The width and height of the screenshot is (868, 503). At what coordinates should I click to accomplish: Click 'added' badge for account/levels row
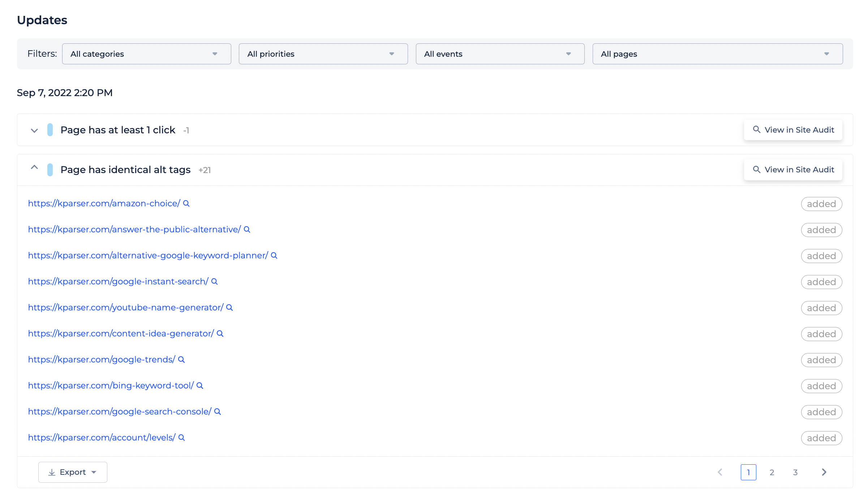coord(822,438)
